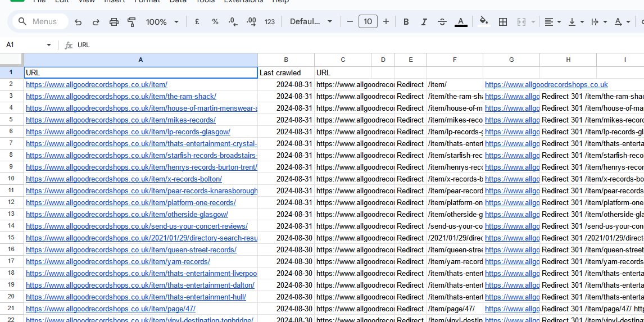This screenshot has height=322, width=644.
Task: Select column F header
Action: (455, 60)
